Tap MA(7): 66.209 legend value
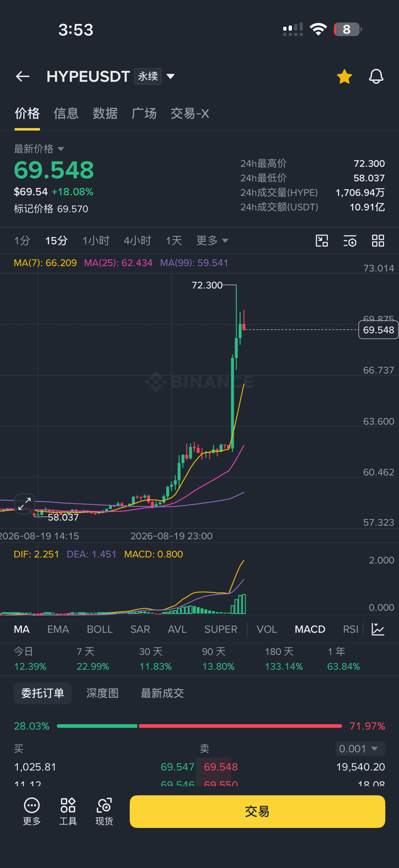 coord(45,263)
